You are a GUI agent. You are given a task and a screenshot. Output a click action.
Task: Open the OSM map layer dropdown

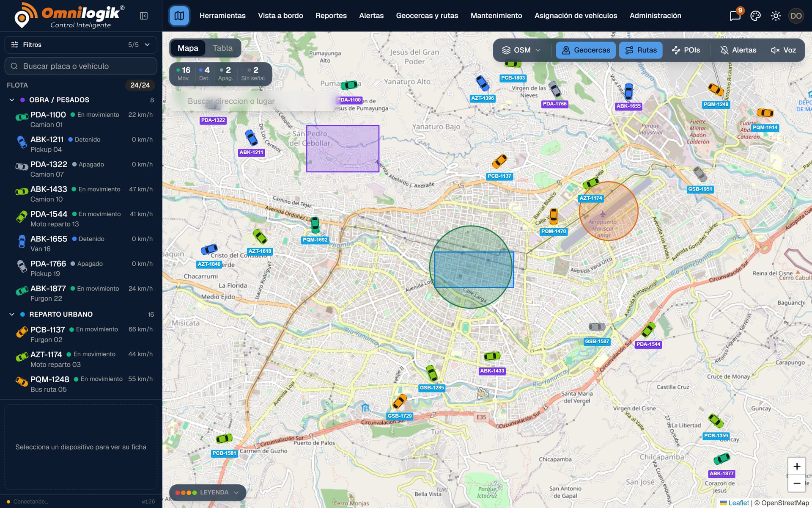521,50
